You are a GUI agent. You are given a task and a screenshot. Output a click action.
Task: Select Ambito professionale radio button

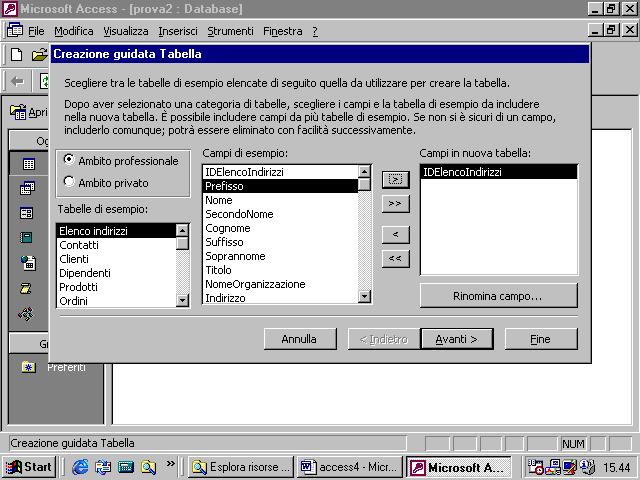point(69,160)
